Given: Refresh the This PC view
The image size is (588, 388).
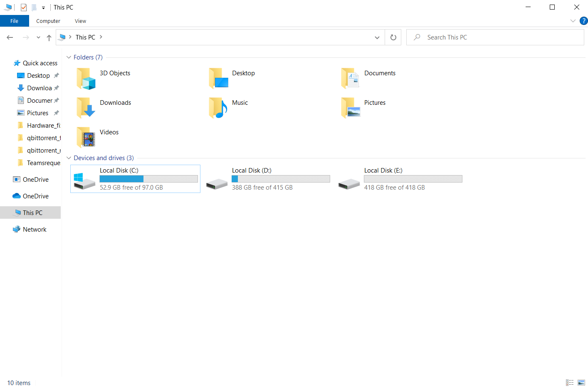Looking at the screenshot, I should [393, 37].
